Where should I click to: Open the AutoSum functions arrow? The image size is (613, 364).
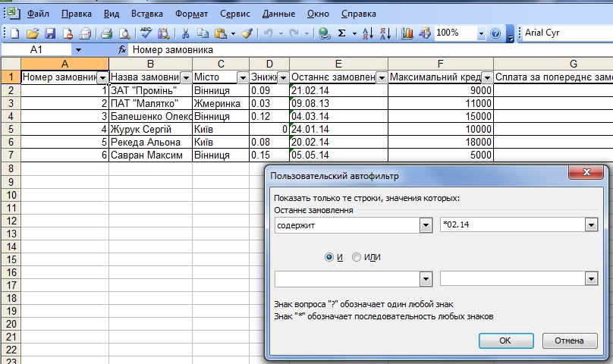[354, 33]
